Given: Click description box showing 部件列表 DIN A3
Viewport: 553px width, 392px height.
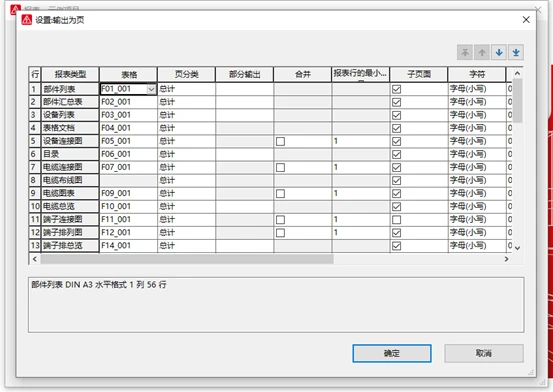Looking at the screenshot, I should [x=276, y=305].
